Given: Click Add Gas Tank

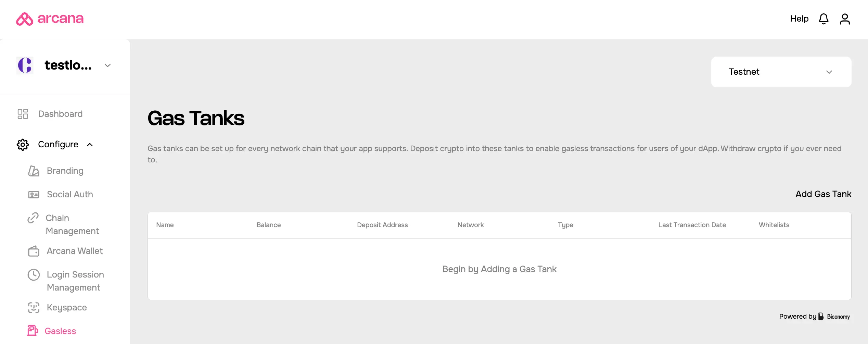Looking at the screenshot, I should (x=823, y=194).
